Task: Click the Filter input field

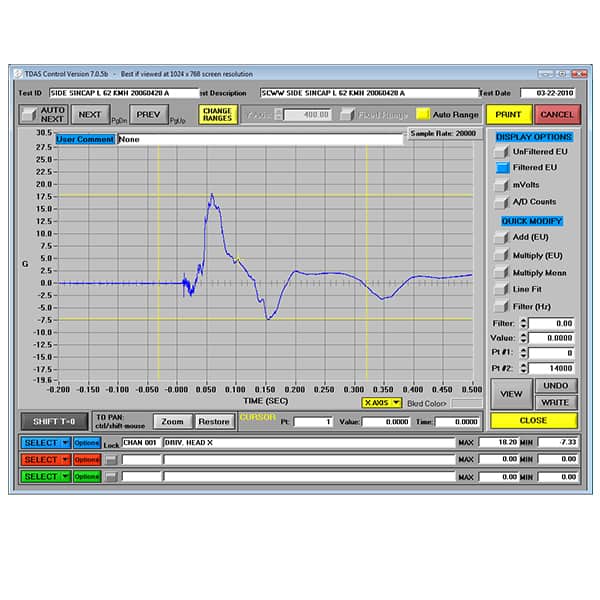Action: (x=551, y=323)
